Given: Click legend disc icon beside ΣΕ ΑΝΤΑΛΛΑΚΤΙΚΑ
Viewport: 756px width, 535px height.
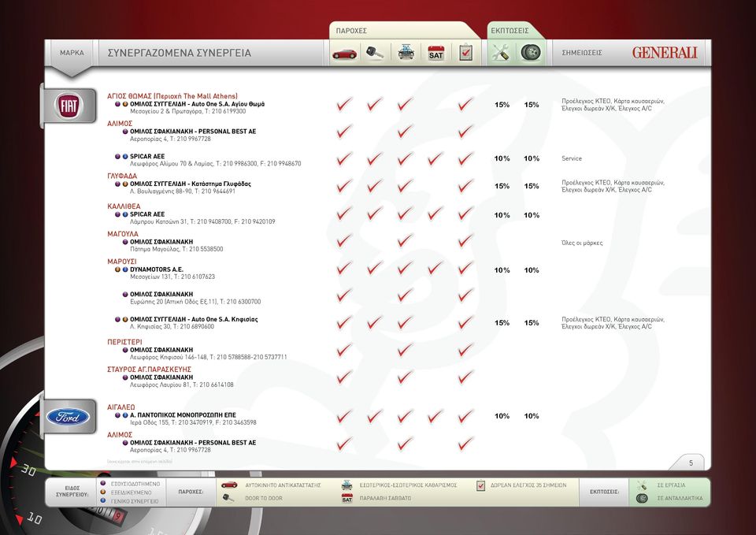Looking at the screenshot, I should click(642, 498).
